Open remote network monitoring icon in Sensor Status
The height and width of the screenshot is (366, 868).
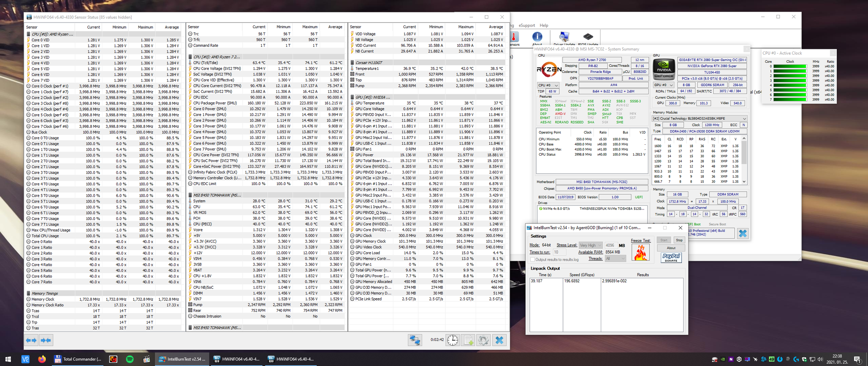[x=415, y=340]
